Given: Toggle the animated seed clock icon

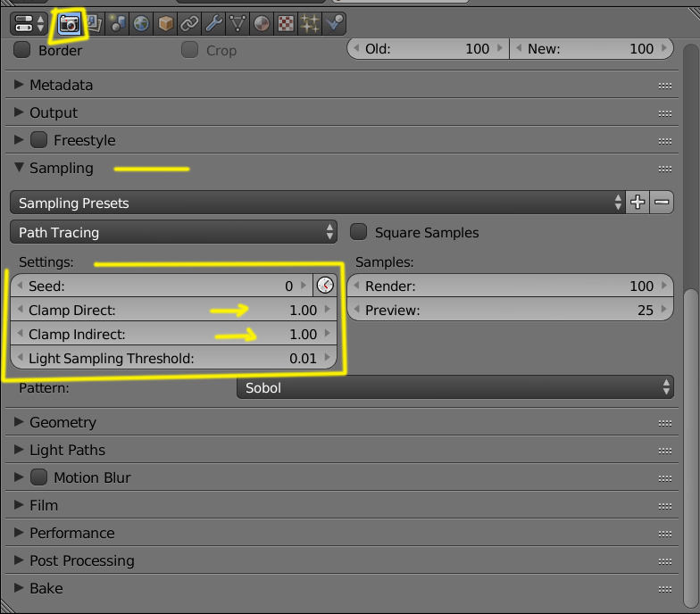Looking at the screenshot, I should click(325, 286).
